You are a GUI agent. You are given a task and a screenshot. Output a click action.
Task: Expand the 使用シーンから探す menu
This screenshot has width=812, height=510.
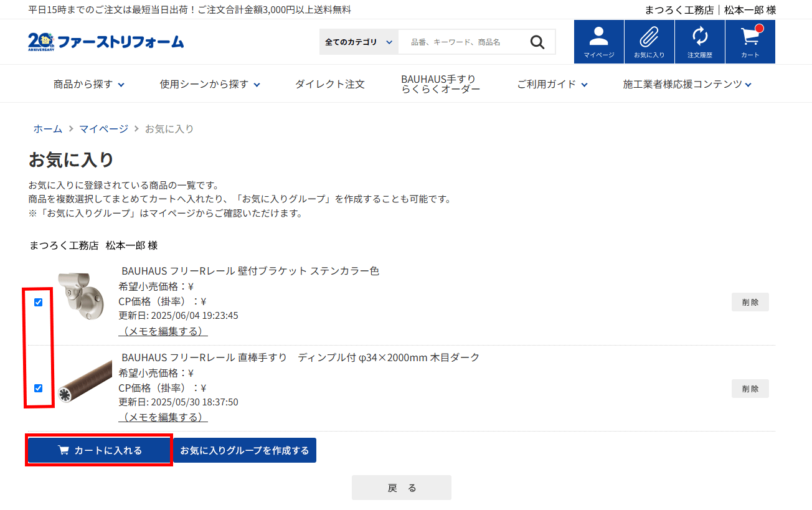pos(210,84)
